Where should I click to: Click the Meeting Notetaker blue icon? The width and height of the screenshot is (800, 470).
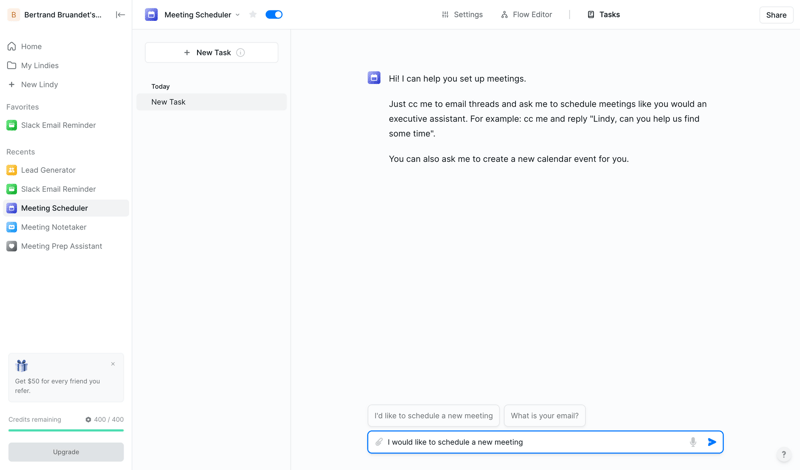pyautogui.click(x=11, y=227)
